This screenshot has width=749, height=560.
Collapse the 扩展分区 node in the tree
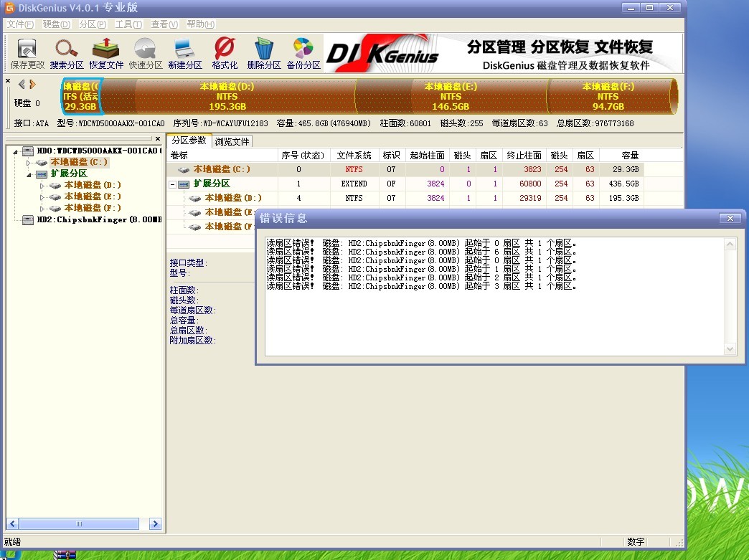(29, 174)
